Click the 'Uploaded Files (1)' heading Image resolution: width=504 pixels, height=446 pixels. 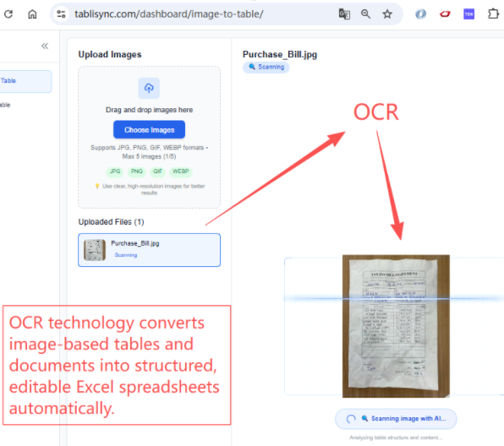tap(112, 222)
